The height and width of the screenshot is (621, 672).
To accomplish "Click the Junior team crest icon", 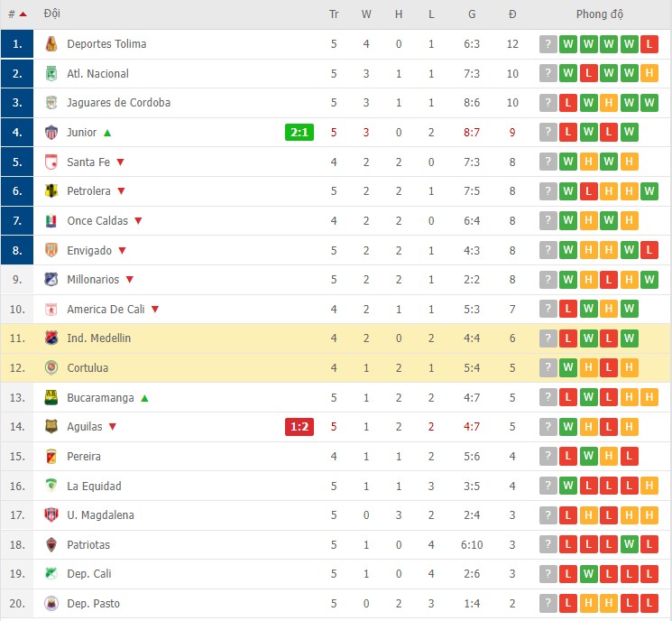I will (x=51, y=133).
